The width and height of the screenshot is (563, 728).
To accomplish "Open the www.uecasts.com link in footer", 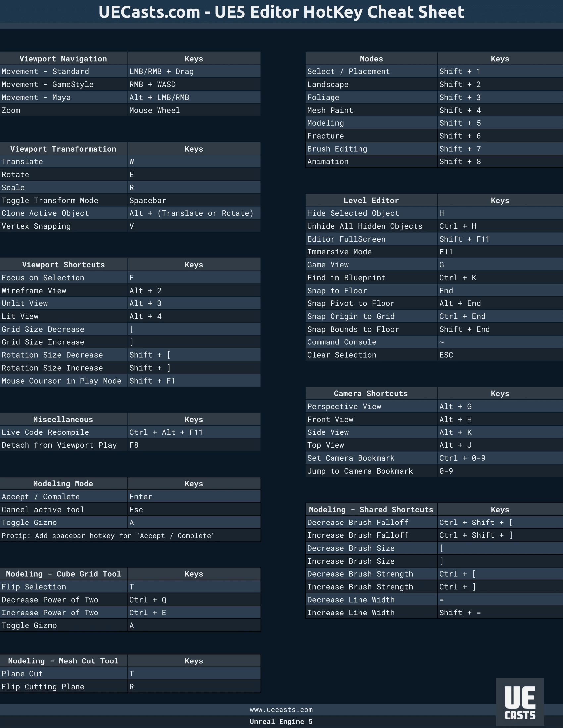I will point(281,710).
